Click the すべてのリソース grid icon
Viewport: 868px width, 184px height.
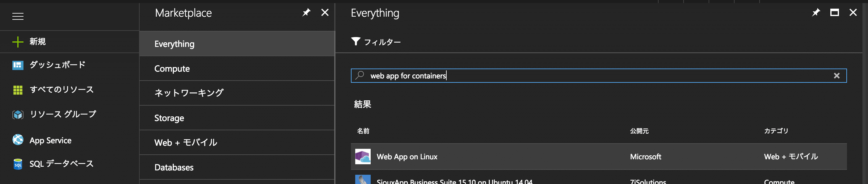18,90
